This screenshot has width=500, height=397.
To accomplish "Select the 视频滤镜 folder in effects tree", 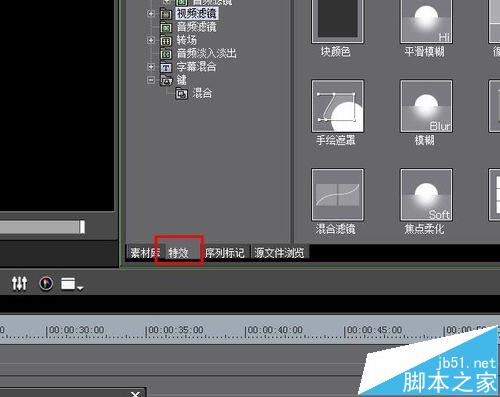I will pyautogui.click(x=197, y=14).
